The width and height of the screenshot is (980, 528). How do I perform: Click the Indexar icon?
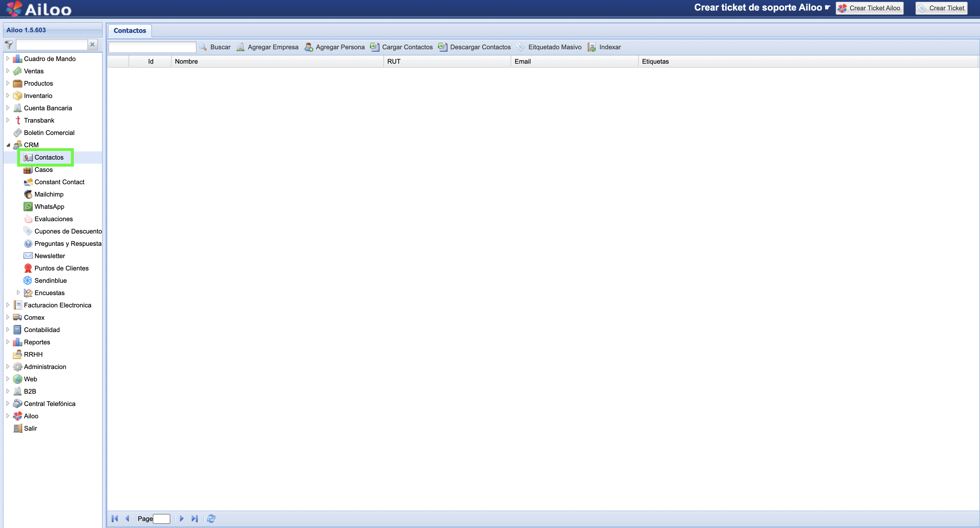(591, 47)
